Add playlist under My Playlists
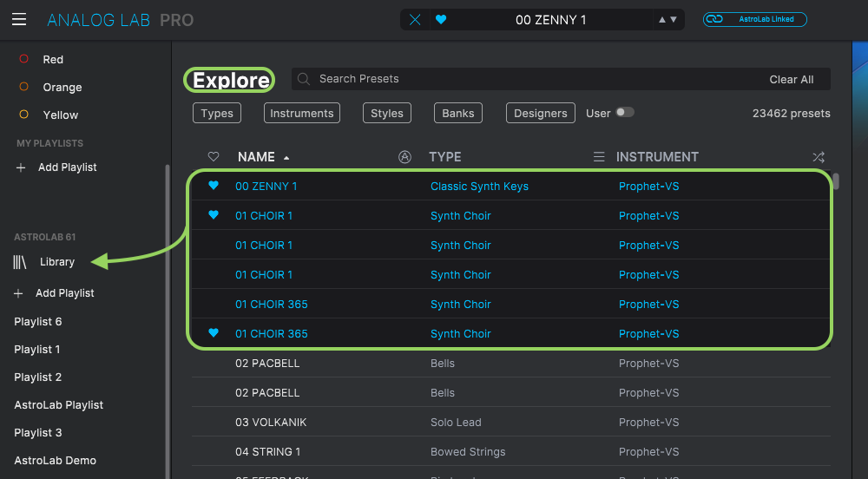 point(56,167)
